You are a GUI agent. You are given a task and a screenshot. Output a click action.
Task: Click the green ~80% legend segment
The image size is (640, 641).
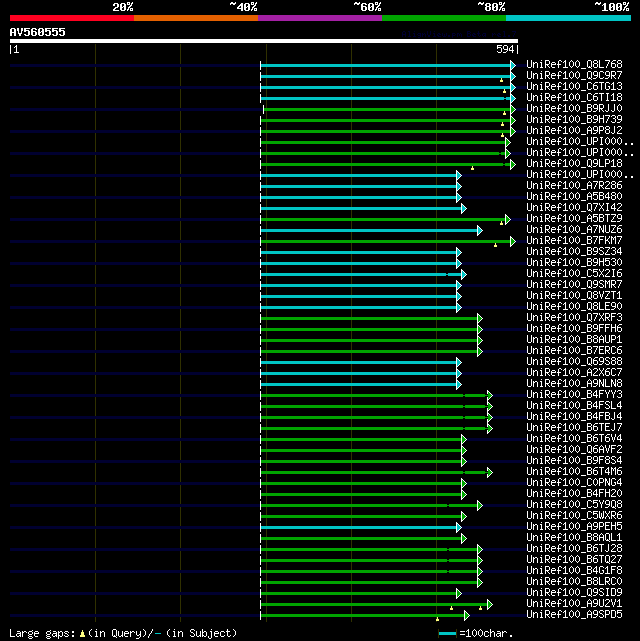[x=444, y=18]
